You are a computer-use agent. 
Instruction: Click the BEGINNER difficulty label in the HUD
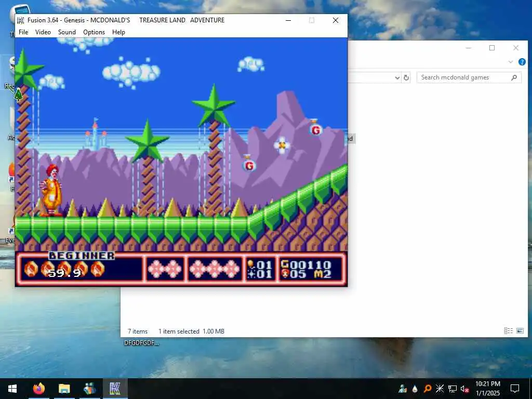[82, 256]
